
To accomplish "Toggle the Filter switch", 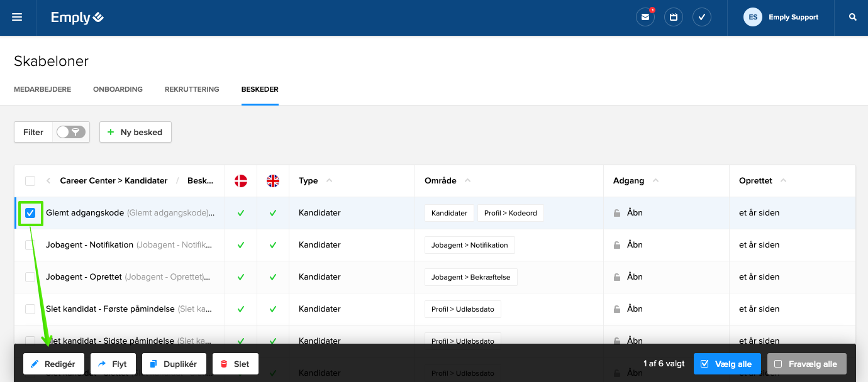I will 70,132.
